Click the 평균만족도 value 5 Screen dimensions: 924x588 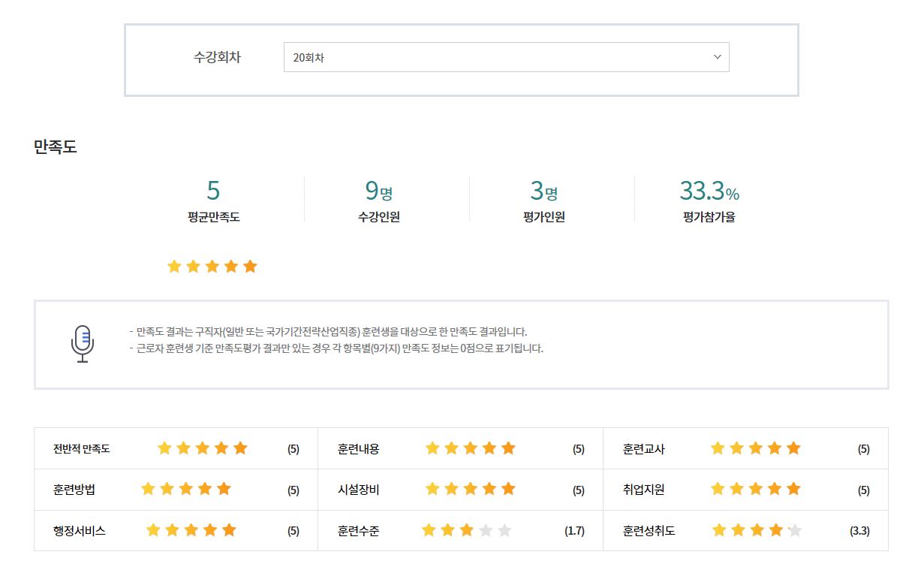[213, 191]
